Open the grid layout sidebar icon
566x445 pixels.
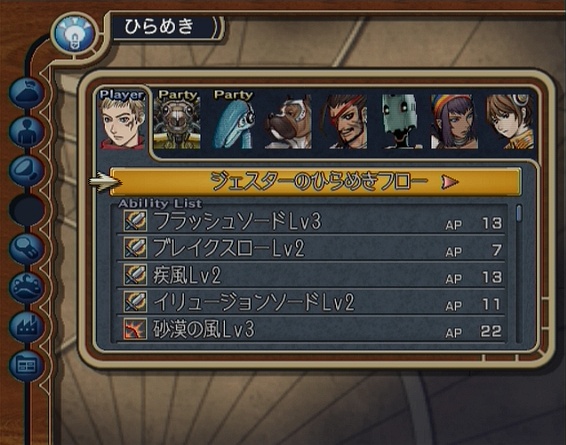(27, 366)
